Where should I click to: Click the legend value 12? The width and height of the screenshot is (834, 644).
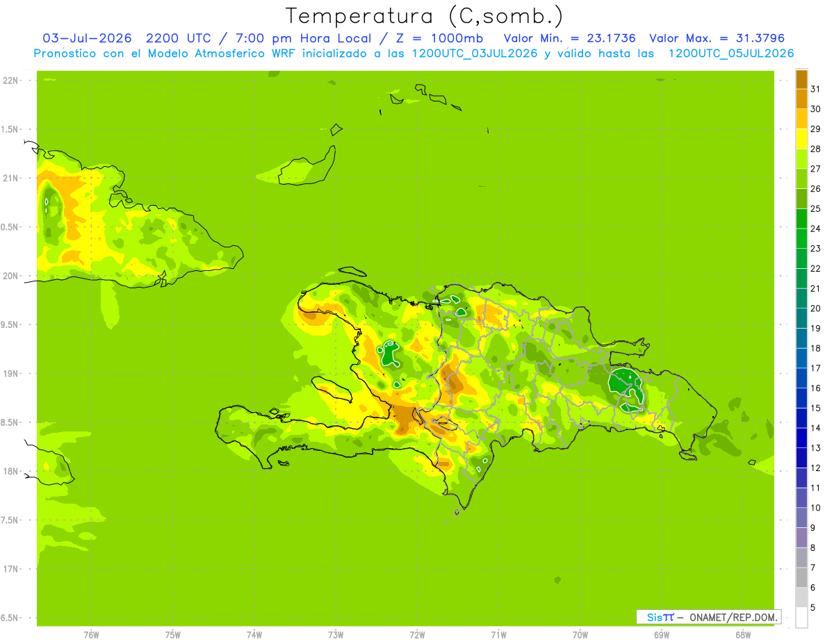click(x=815, y=468)
